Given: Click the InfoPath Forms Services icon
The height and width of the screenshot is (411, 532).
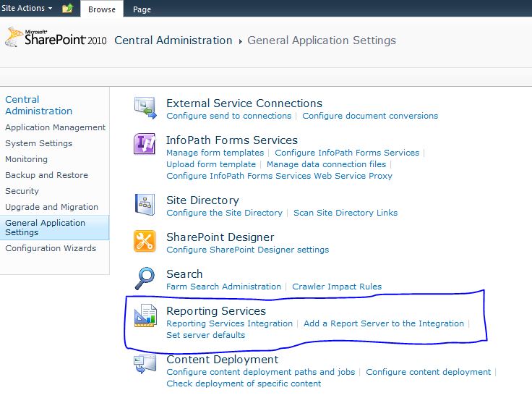Looking at the screenshot, I should click(145, 144).
